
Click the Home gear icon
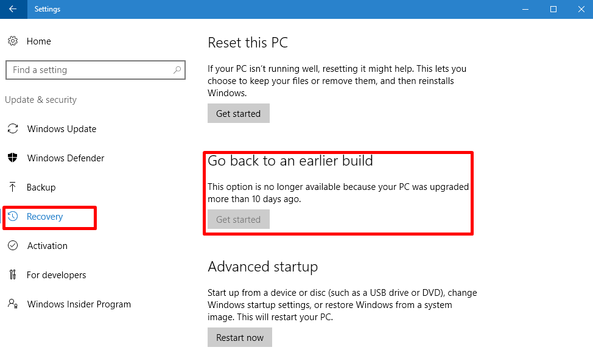click(x=13, y=41)
